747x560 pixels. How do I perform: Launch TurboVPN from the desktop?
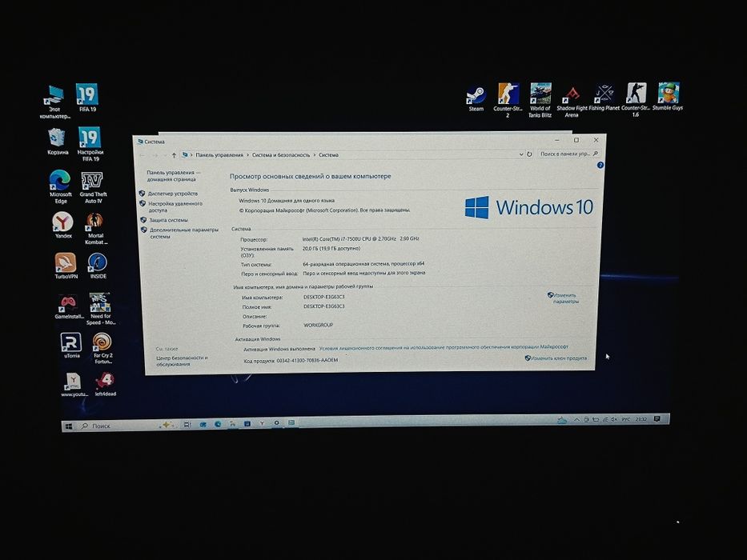pos(66,266)
